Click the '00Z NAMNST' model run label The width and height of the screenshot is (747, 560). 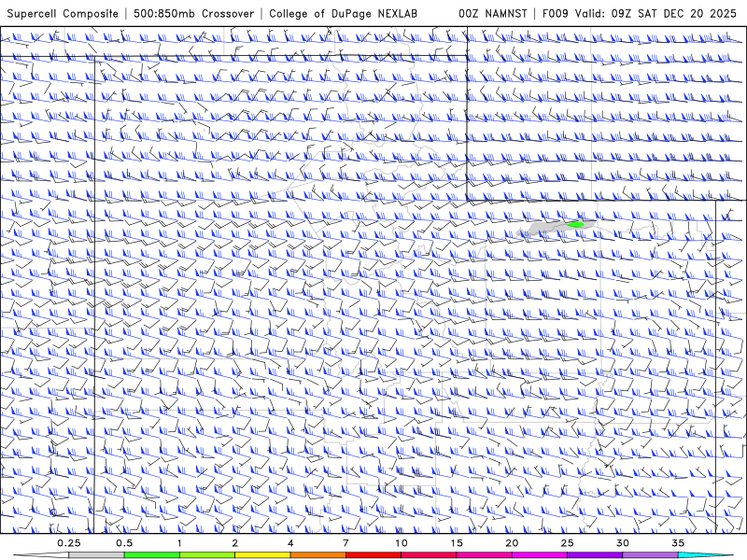point(493,14)
